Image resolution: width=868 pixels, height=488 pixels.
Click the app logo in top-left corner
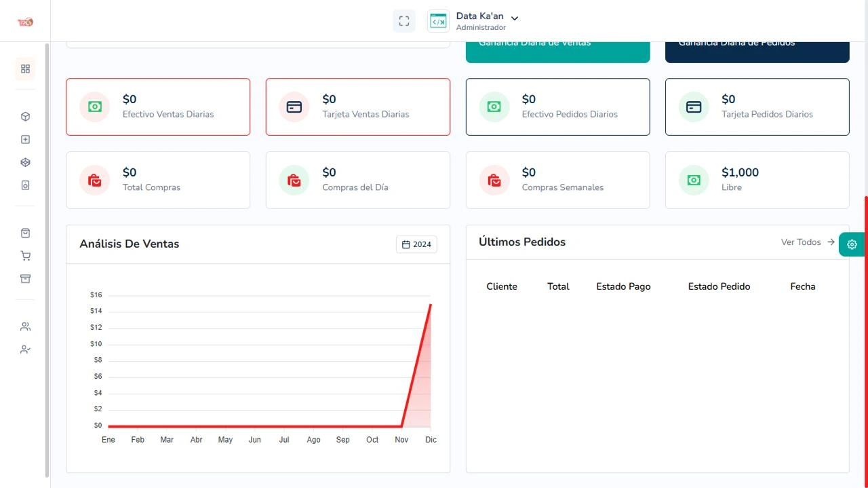25,22
